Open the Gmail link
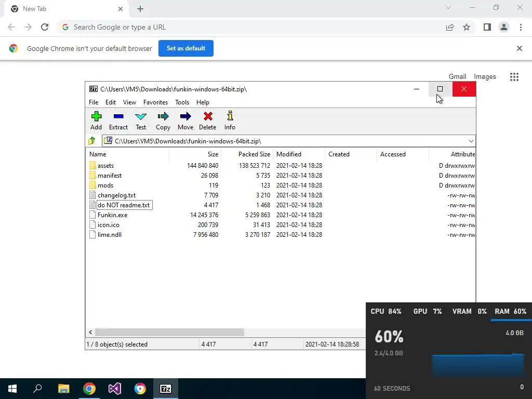Screen dimensions: 532x399 click(x=457, y=77)
